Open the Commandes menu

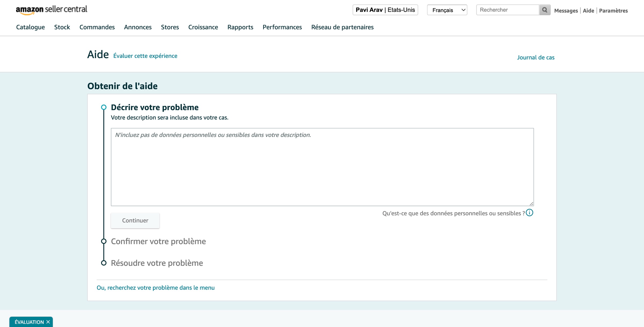[x=97, y=27]
